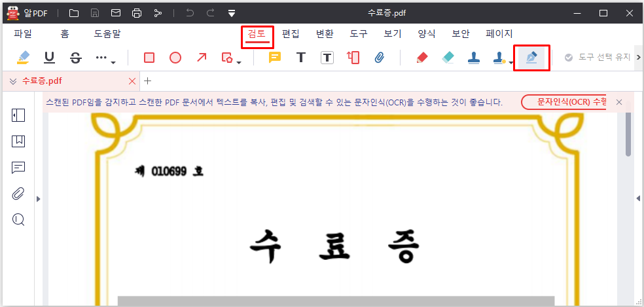
Task: Select the Strikethrough tool
Action: pos(75,58)
